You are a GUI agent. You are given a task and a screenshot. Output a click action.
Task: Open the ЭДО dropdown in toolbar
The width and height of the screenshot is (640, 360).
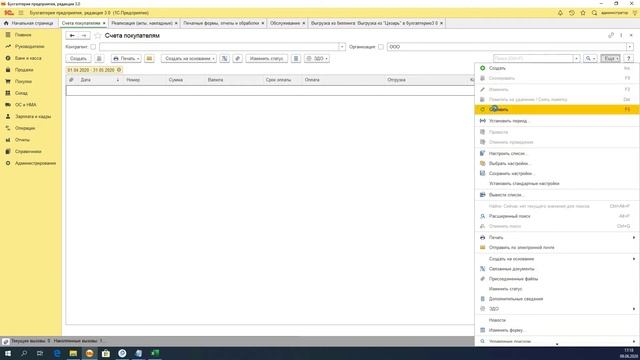pyautogui.click(x=317, y=59)
